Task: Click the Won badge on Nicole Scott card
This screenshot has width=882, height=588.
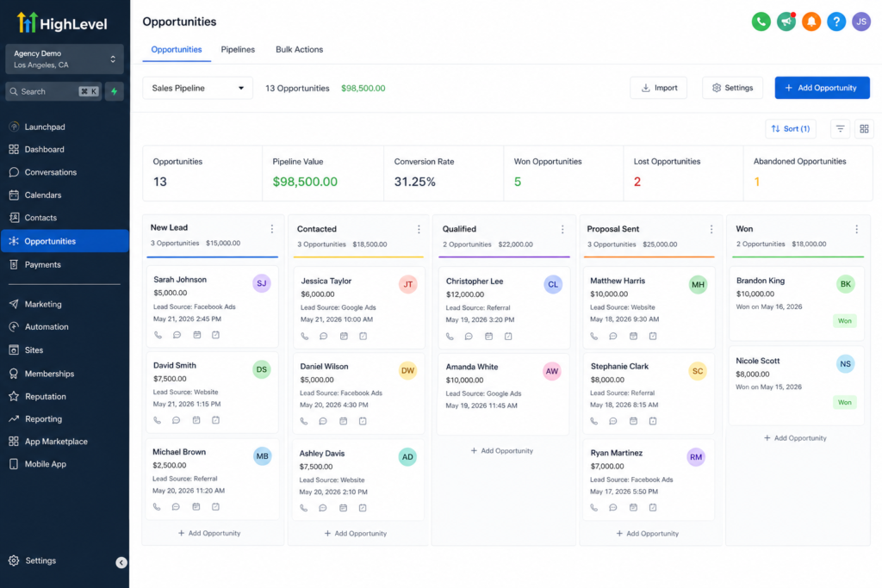Action: [x=844, y=403]
